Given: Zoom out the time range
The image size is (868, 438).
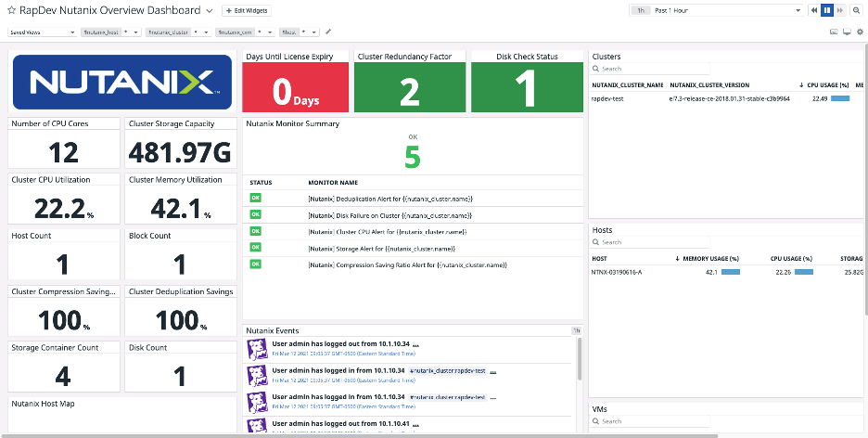Looking at the screenshot, I should coord(857,10).
